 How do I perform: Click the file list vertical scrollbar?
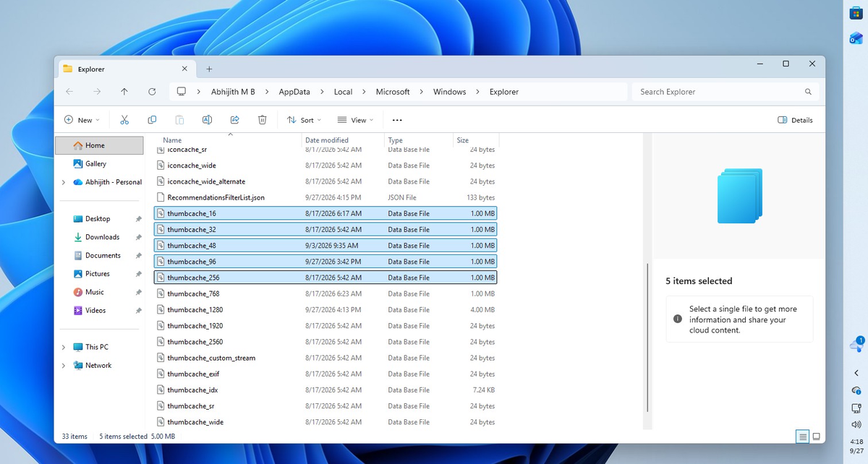click(x=647, y=336)
